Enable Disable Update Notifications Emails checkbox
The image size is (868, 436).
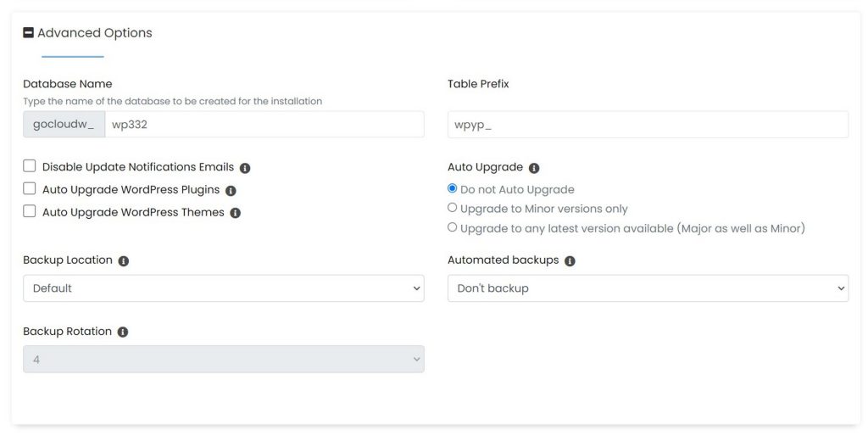(x=30, y=166)
